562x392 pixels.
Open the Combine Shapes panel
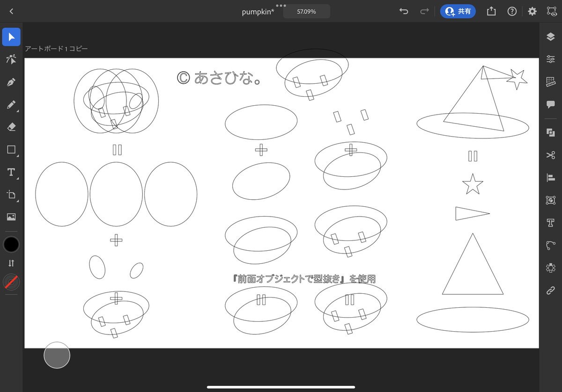[x=551, y=132]
